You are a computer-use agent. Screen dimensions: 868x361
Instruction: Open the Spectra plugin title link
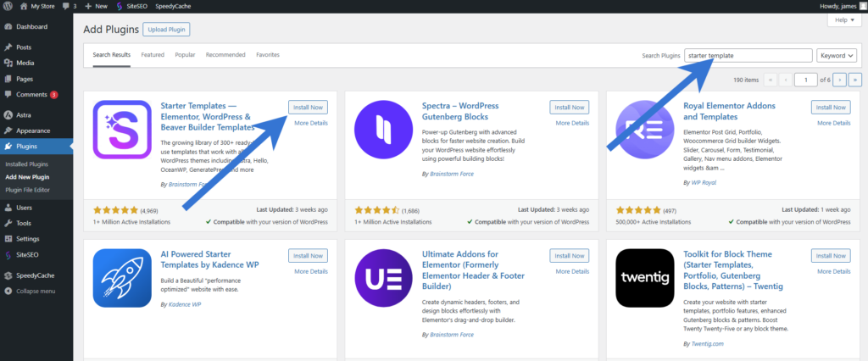(x=460, y=111)
